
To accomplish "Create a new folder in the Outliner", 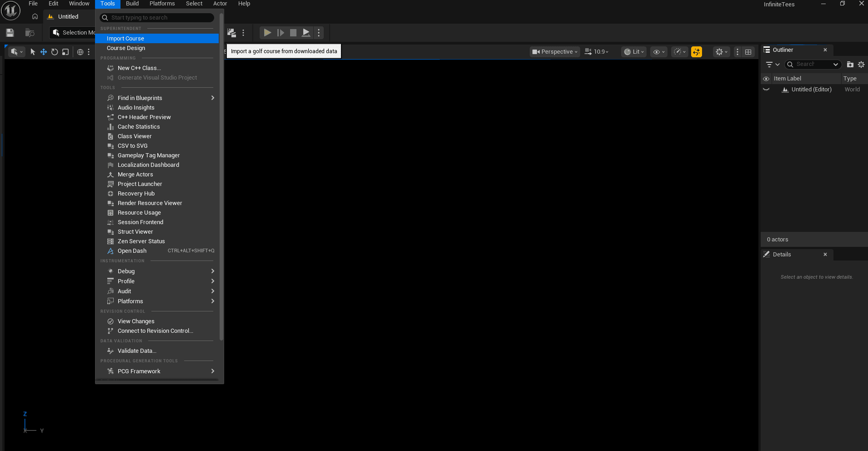I will [x=849, y=64].
